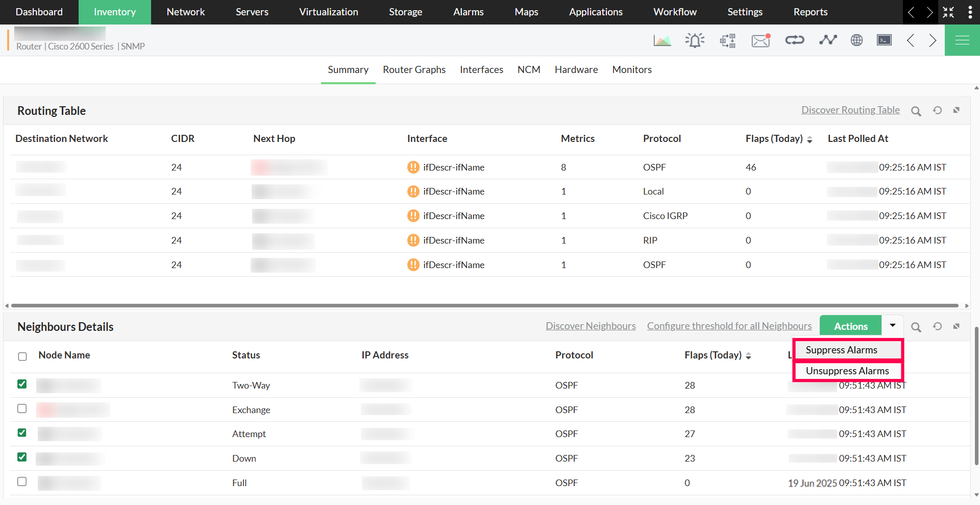Choose Unsuppress Alarms from Actions menu
The width and height of the screenshot is (980, 505).
tap(848, 371)
